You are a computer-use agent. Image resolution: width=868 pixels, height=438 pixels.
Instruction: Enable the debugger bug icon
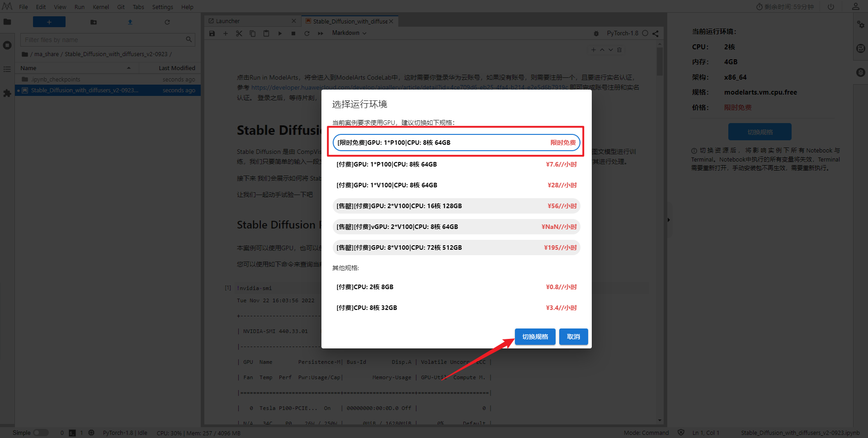pyautogui.click(x=596, y=33)
